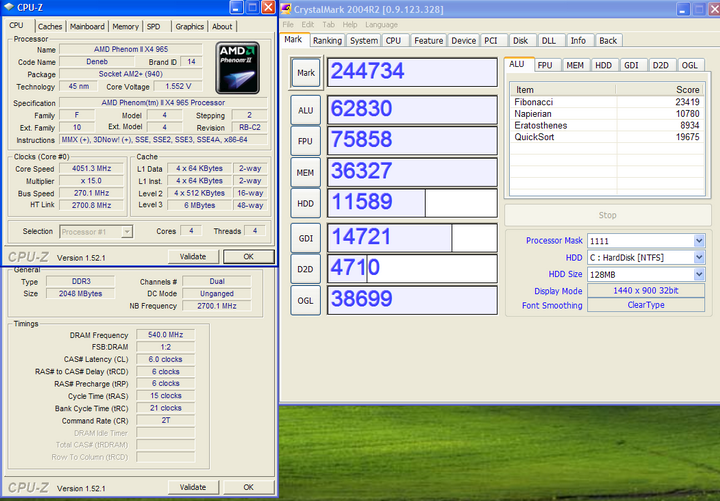Click the CPU-Z title bar icon
Image resolution: width=720 pixels, height=501 pixels.
(9, 7)
